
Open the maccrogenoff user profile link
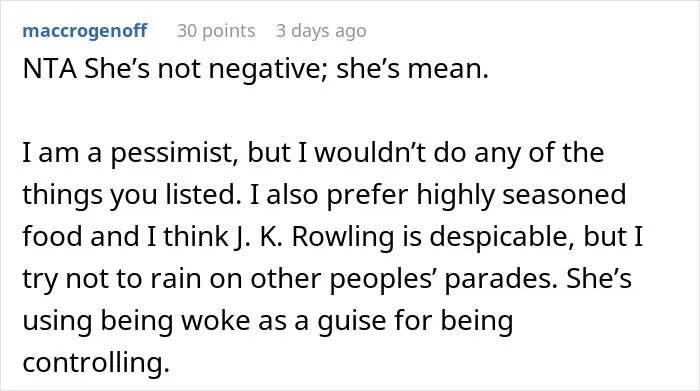pos(84,31)
